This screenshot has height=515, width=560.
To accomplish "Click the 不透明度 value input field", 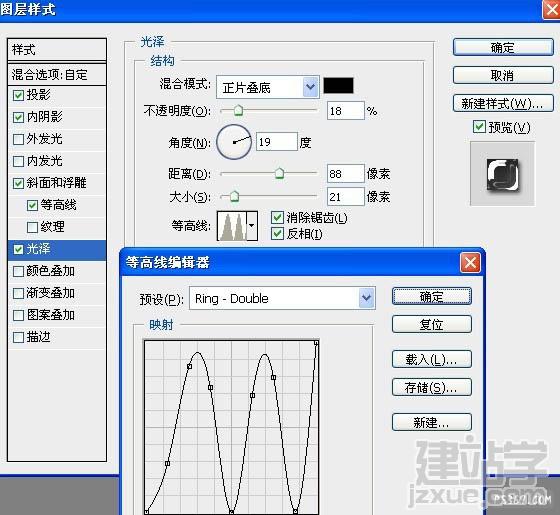I will pyautogui.click(x=345, y=111).
